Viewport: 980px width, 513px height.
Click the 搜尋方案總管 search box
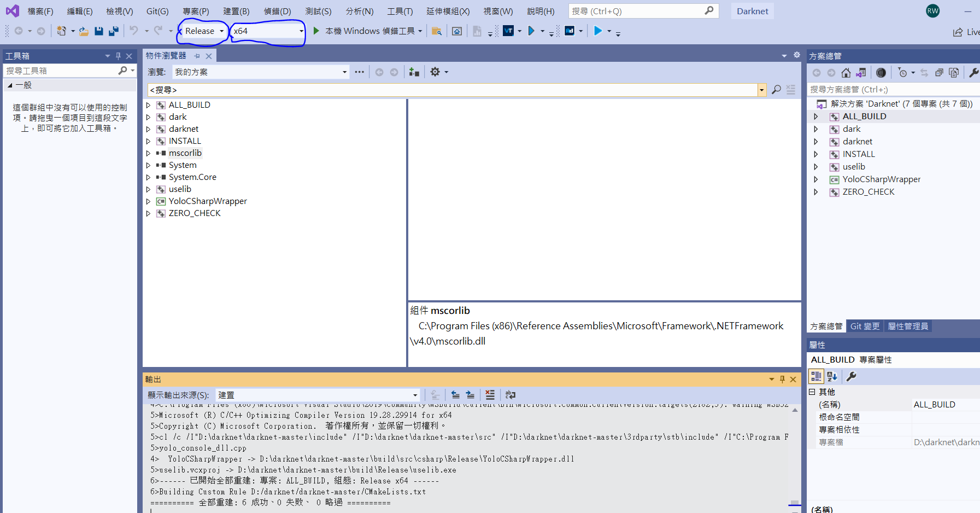click(894, 89)
